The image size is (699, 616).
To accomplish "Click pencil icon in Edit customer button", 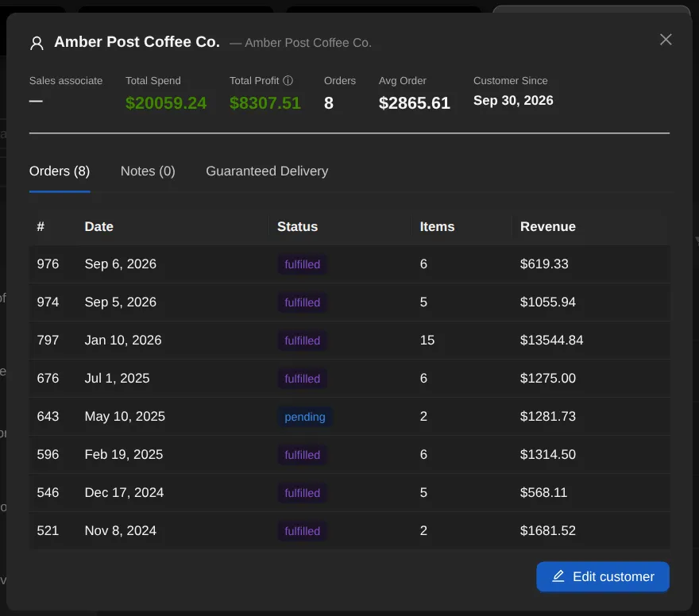I will coord(558,576).
